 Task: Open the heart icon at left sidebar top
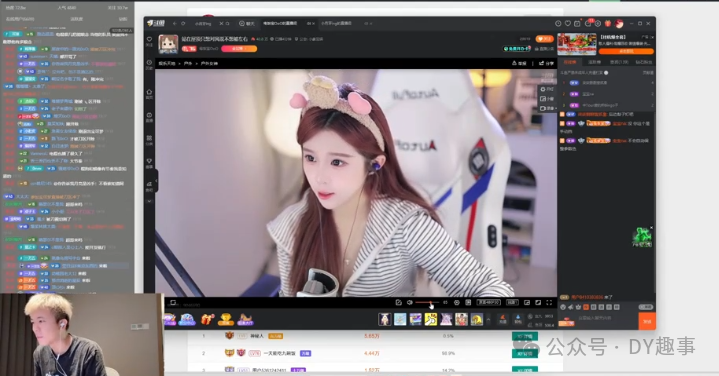coord(149,40)
